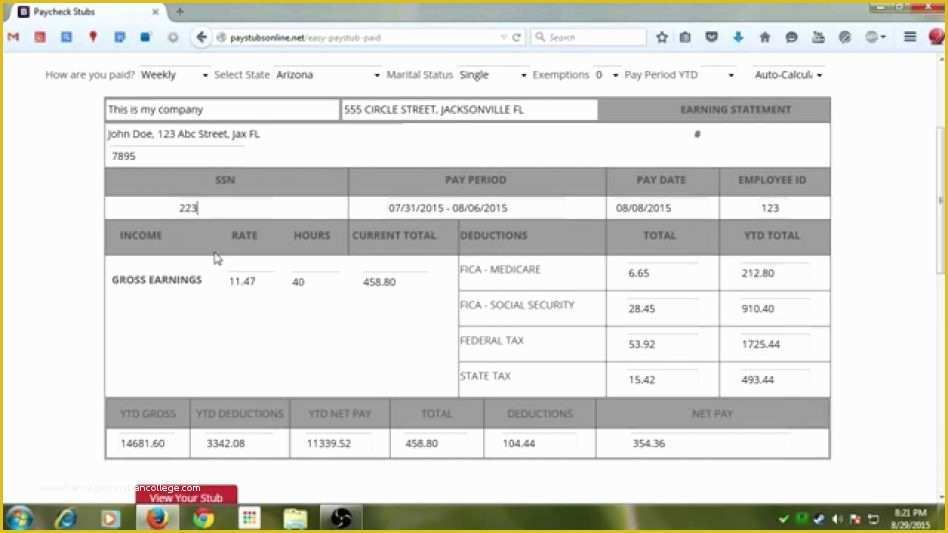Click Federal Tax YTD total 1725.44
948x533 pixels.
point(774,344)
